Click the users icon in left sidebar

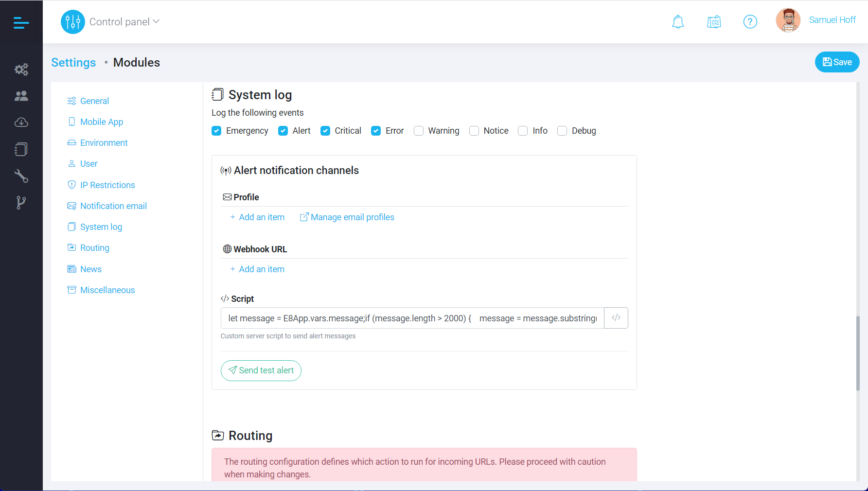[21, 96]
